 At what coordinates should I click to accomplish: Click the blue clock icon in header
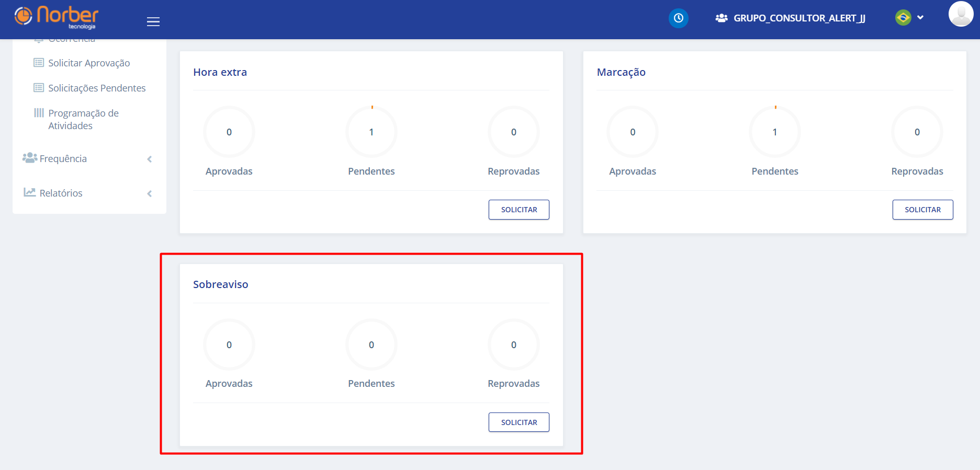pos(678,18)
